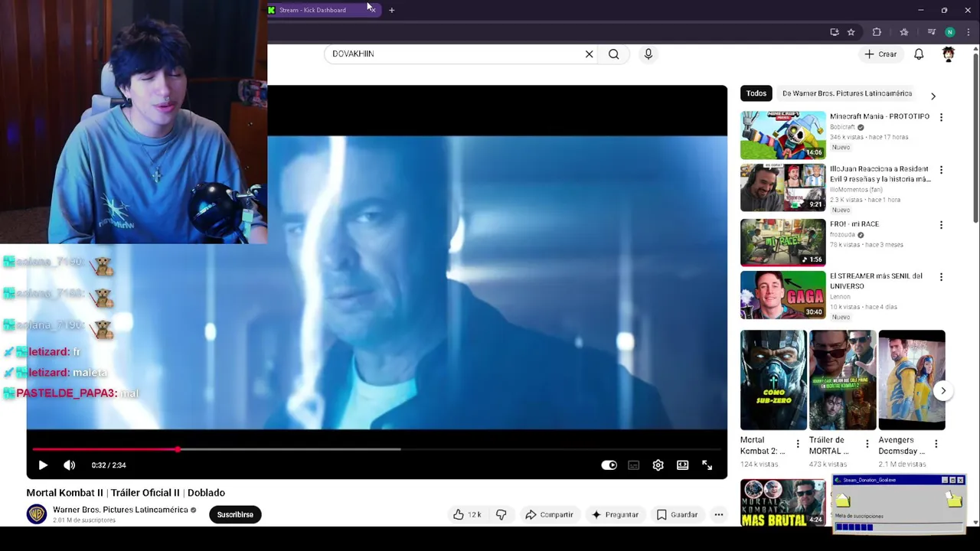Click the Crear button
Viewport: 980px width, 551px height.
click(x=880, y=54)
